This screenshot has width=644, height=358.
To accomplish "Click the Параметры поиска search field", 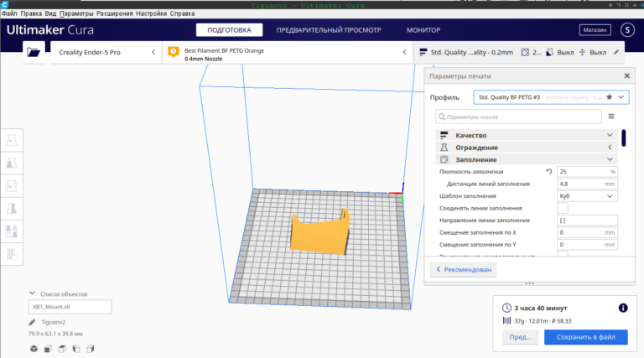I will 518,117.
